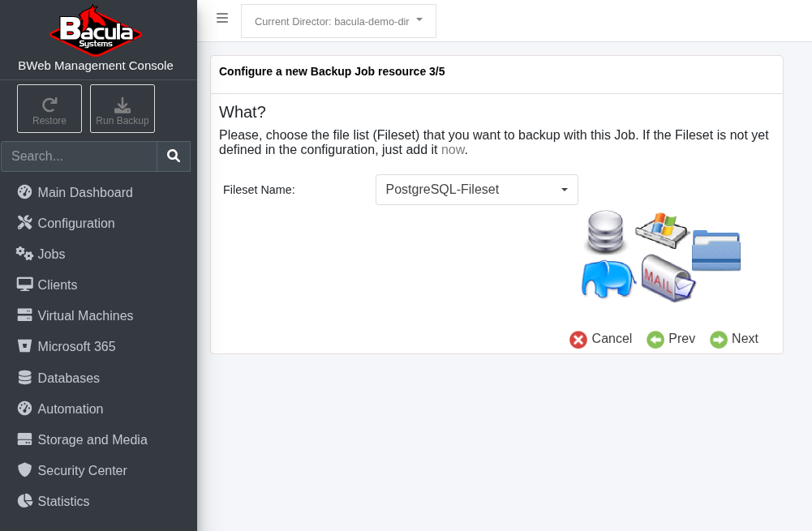Select Storage and Media menu item
Image resolution: width=812 pixels, height=531 pixels.
pos(92,440)
